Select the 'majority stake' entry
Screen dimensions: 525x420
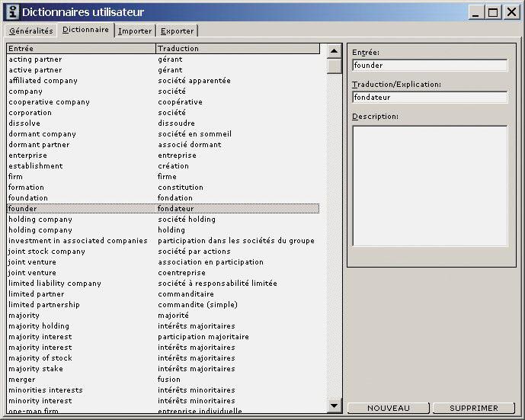[163, 369]
